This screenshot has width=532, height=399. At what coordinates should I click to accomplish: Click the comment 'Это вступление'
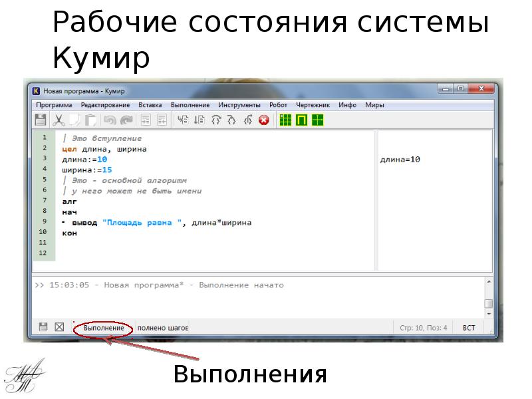point(102,138)
